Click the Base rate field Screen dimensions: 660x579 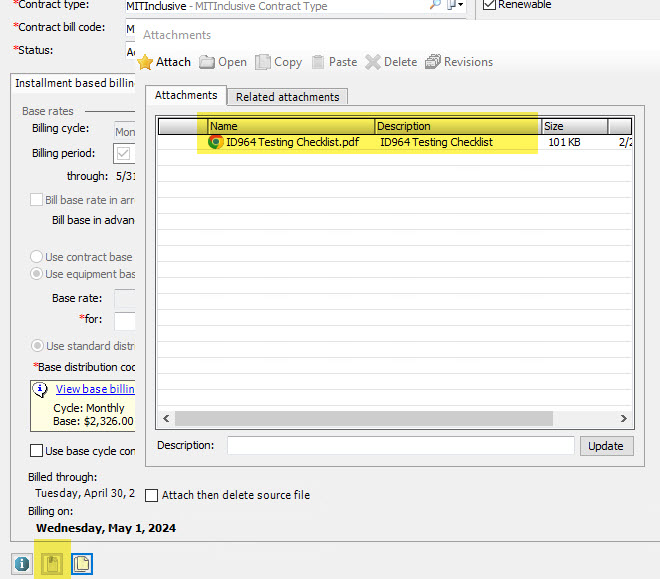coord(125,298)
